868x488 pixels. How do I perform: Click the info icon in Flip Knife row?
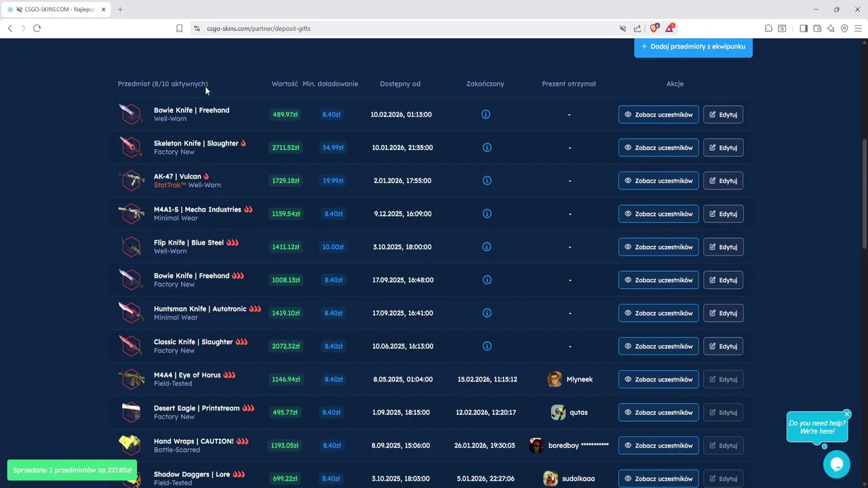[x=486, y=247]
